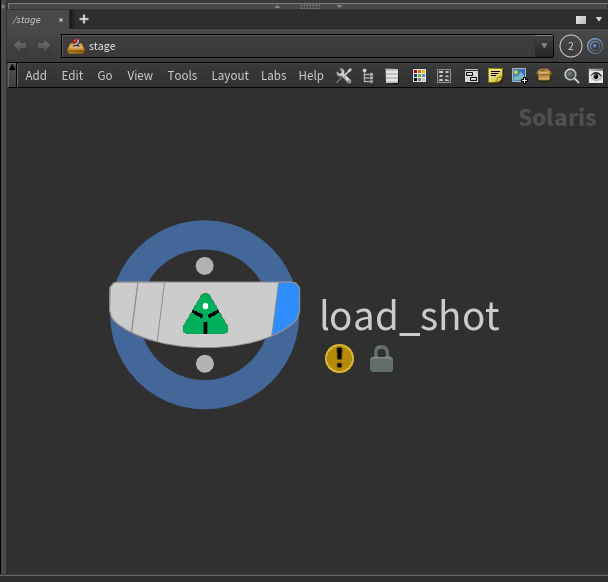The width and height of the screenshot is (608, 582).
Task: Click the pane divider grip handle
Action: tap(310, 6)
